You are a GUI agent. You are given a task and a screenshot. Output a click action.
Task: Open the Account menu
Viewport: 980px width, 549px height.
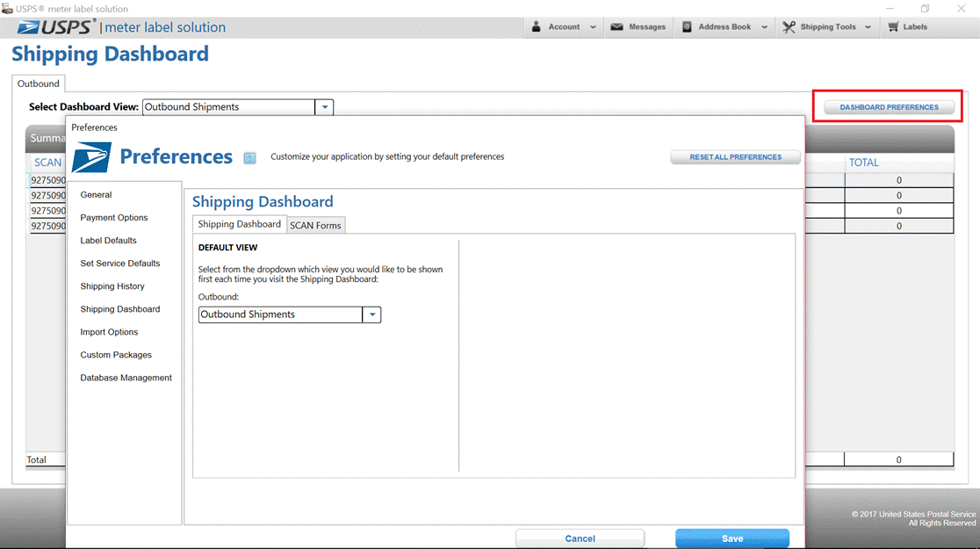(564, 27)
